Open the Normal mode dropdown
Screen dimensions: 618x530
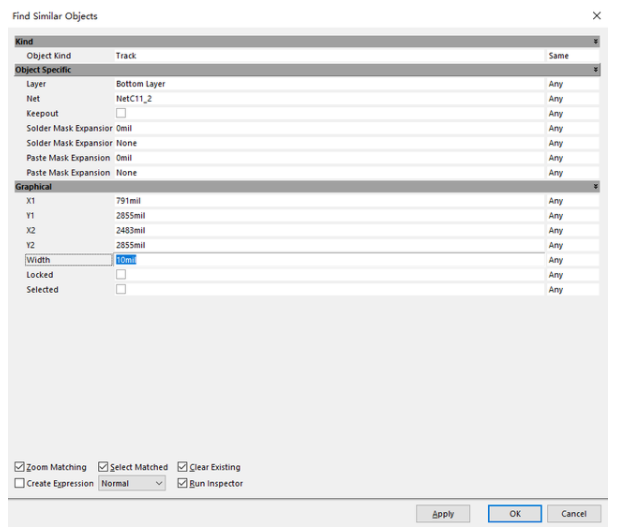point(132,483)
